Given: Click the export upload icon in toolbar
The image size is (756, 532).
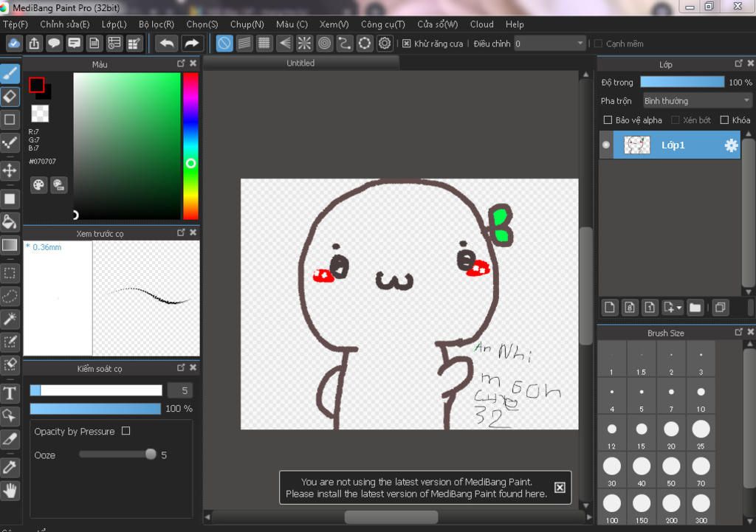Looking at the screenshot, I should [34, 44].
